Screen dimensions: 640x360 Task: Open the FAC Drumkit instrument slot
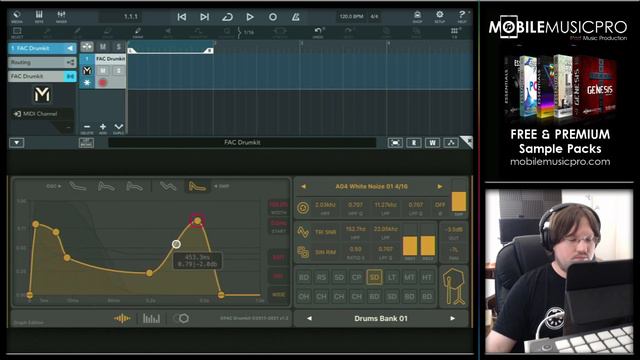tap(42, 76)
